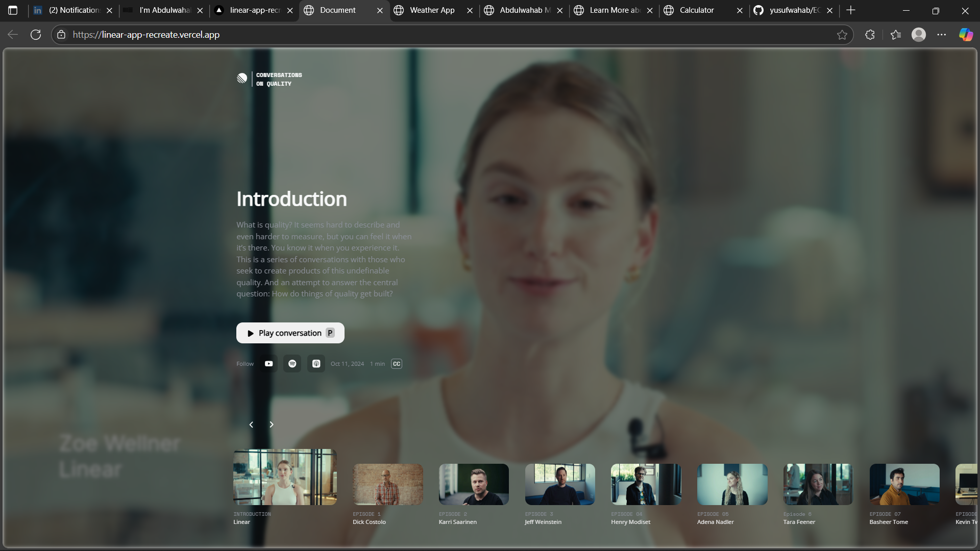Image resolution: width=980 pixels, height=551 pixels.
Task: Select the Introduction Linear thumbnail
Action: [x=285, y=477]
